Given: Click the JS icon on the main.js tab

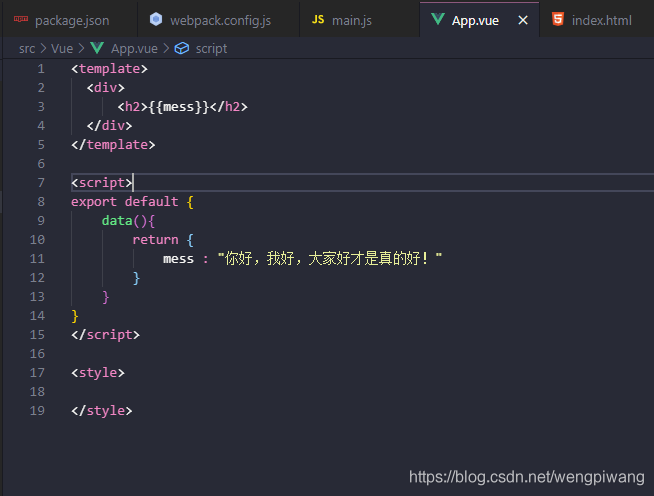Looking at the screenshot, I should (318, 20).
